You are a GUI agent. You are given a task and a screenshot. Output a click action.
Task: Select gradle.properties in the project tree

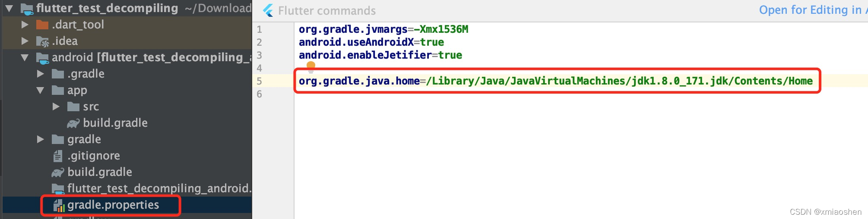113,205
